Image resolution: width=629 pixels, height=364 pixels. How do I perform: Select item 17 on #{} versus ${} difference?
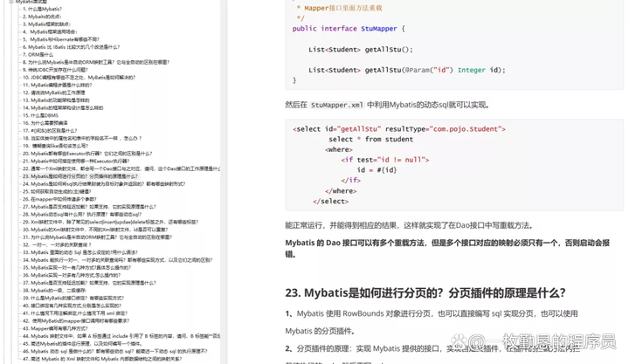coord(50,131)
